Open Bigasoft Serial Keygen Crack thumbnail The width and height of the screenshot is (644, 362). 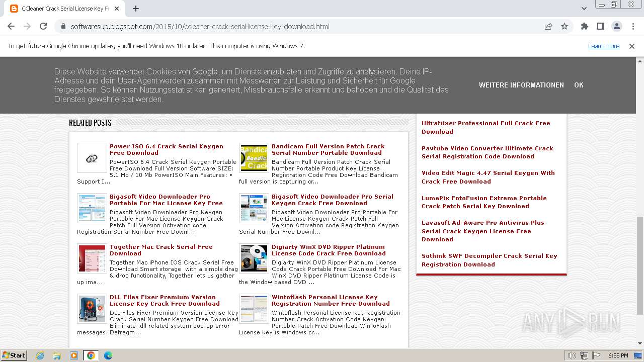[254, 208]
